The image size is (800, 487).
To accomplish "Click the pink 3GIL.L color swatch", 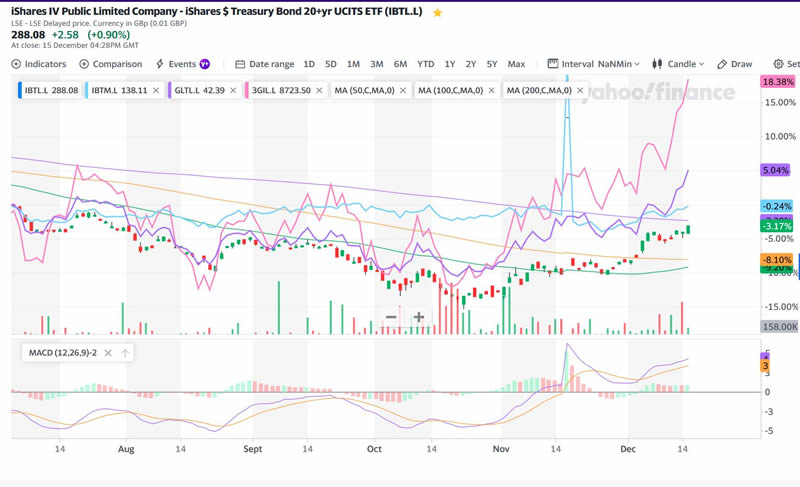I will [x=246, y=90].
